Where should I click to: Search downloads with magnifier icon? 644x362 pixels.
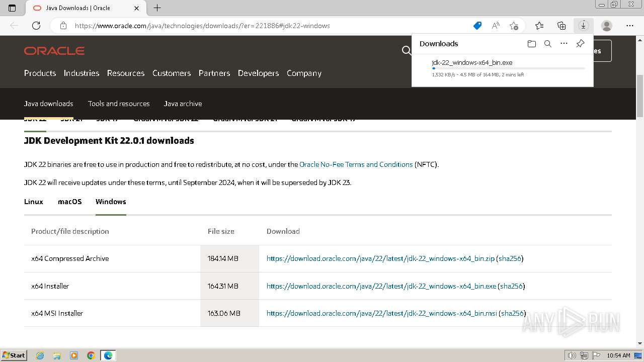point(548,44)
